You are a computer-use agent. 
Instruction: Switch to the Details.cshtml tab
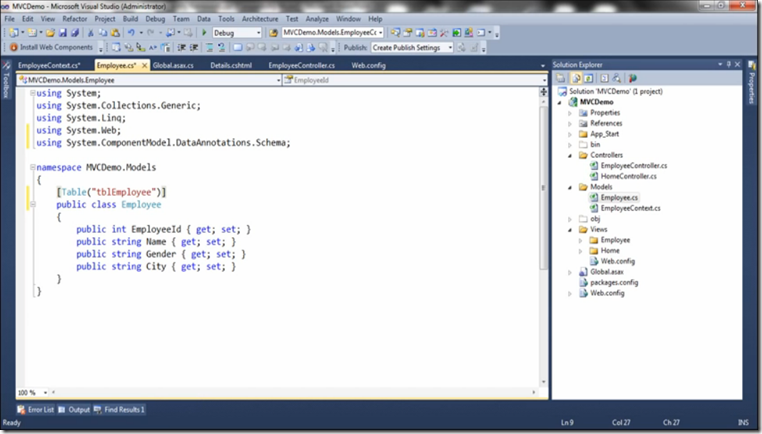pyautogui.click(x=231, y=65)
